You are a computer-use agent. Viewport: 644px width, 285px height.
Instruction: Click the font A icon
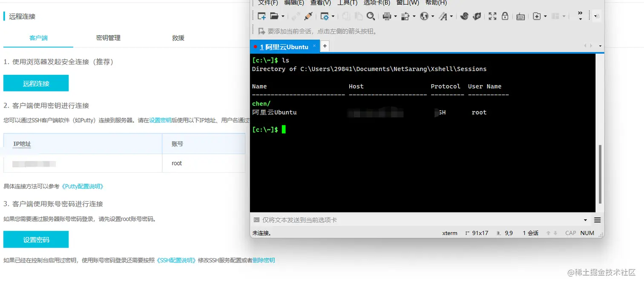(443, 16)
